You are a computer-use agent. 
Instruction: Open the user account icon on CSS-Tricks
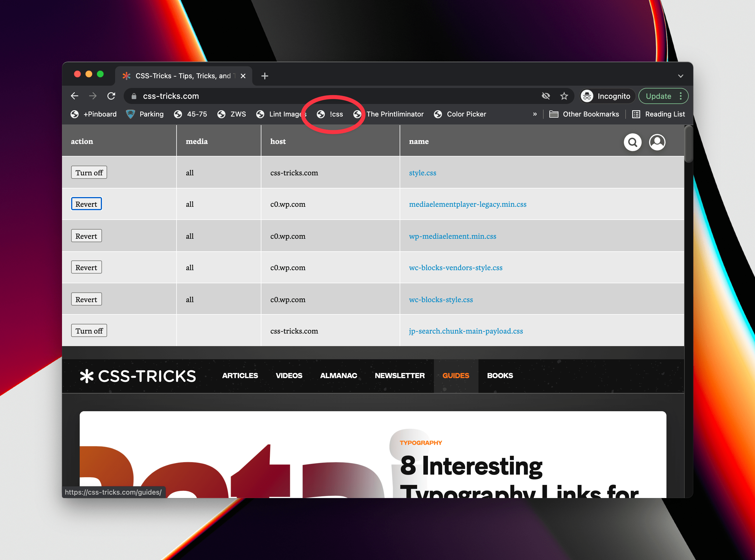pyautogui.click(x=657, y=142)
